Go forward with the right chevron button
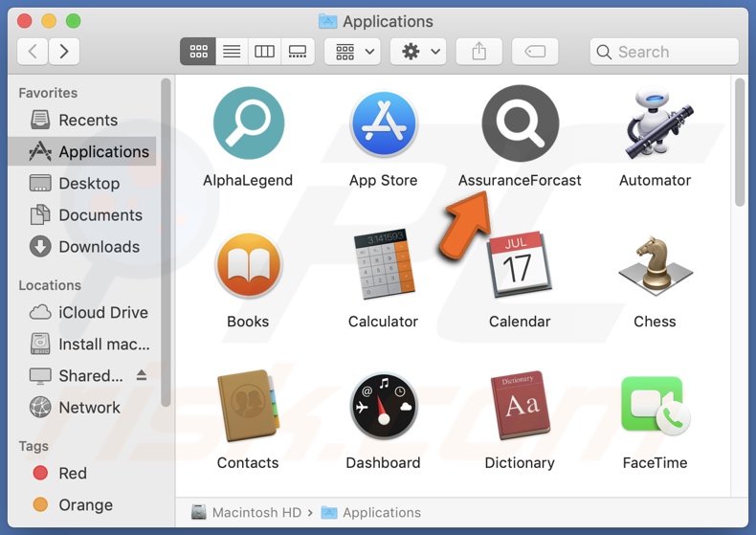Viewport: 756px width, 535px height. point(64,51)
